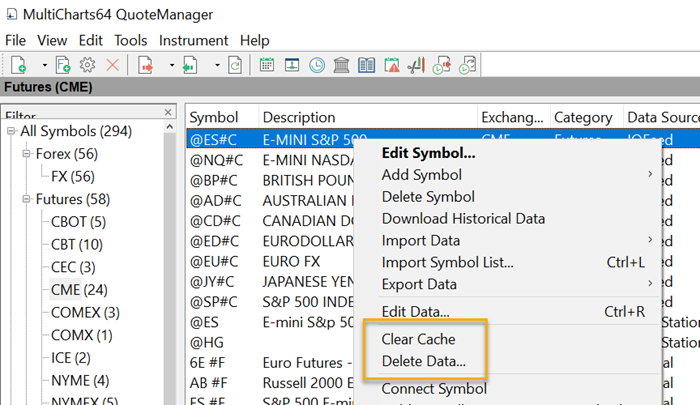700x405 pixels.
Task: Open the Tools menu
Action: tap(130, 41)
